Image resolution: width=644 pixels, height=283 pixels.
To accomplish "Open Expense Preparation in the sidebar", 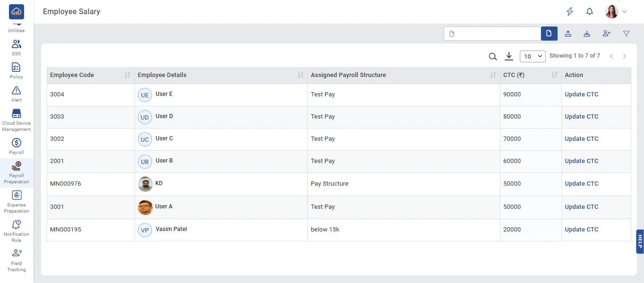I will coord(17,201).
